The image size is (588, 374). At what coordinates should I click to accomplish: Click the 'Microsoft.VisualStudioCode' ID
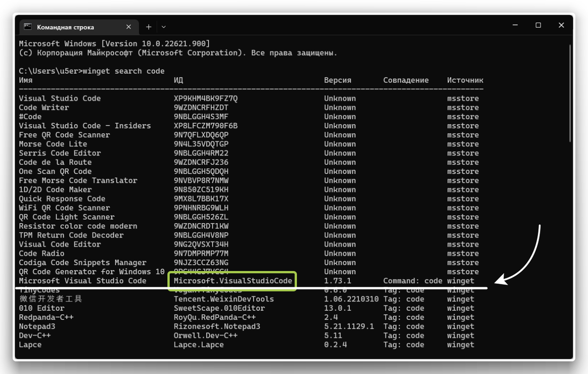[233, 281]
